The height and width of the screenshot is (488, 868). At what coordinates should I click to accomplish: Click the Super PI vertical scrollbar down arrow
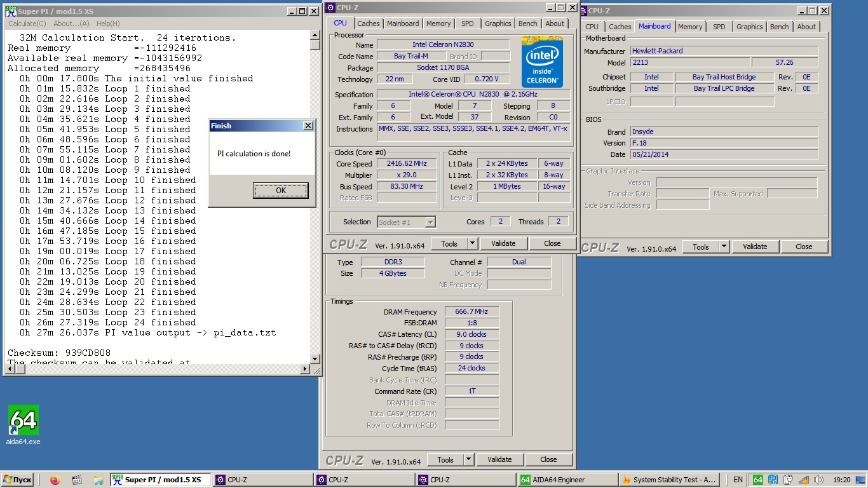pos(315,359)
